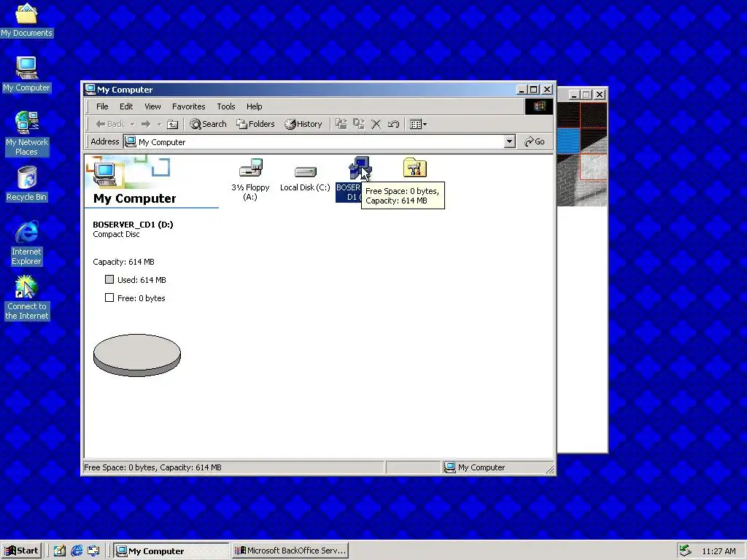Minimize the background BackOffice window
This screenshot has height=560, width=747.
pos(573,95)
